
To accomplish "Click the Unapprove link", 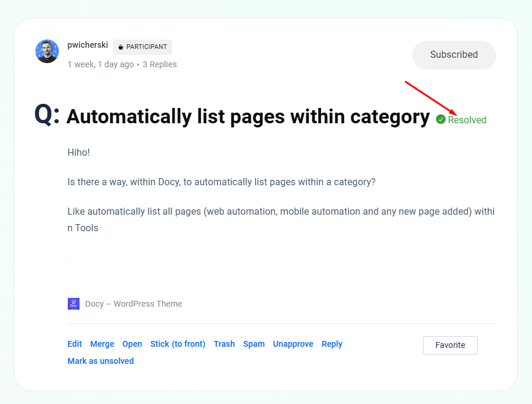I will [x=293, y=344].
